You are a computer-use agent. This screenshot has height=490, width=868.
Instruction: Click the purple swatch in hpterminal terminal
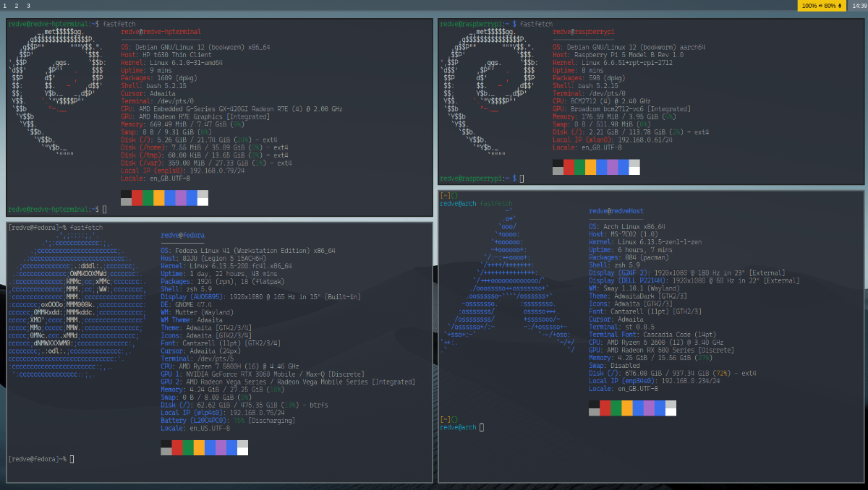[181, 197]
